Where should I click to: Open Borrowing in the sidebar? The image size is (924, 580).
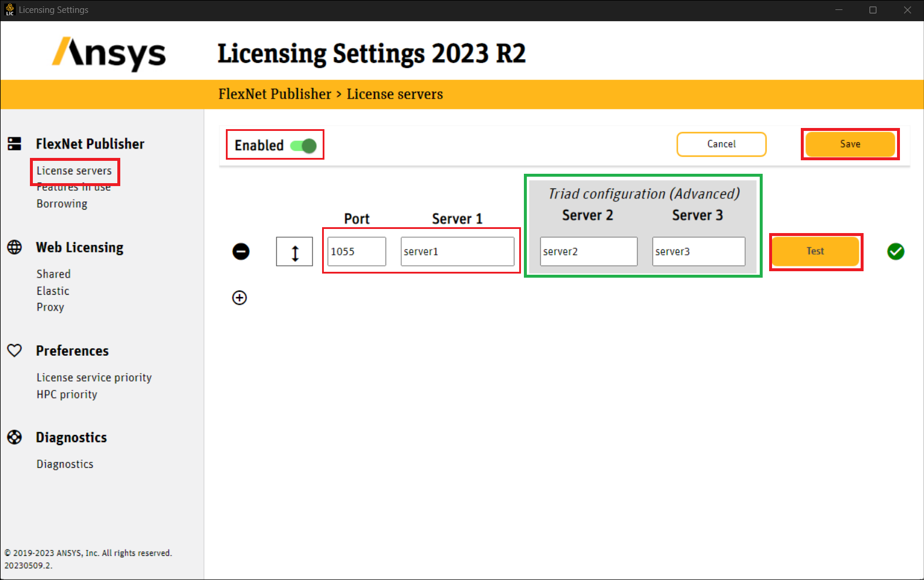[62, 204]
